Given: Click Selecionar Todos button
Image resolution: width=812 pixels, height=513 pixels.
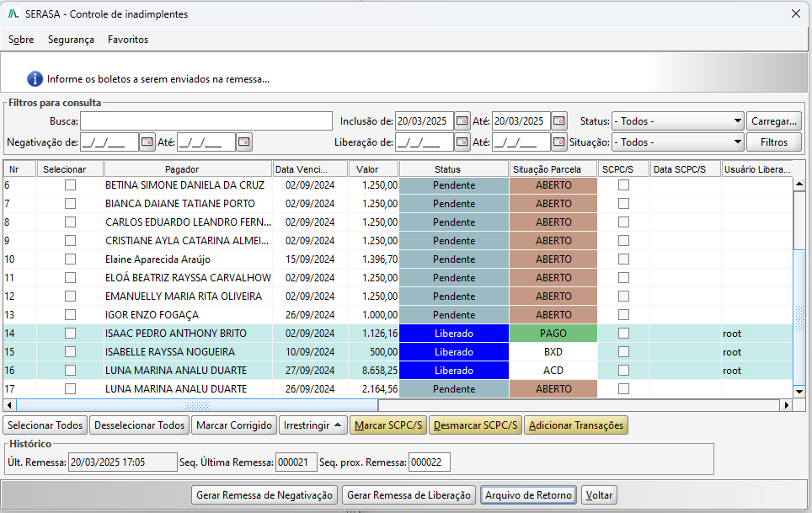Looking at the screenshot, I should [x=45, y=425].
